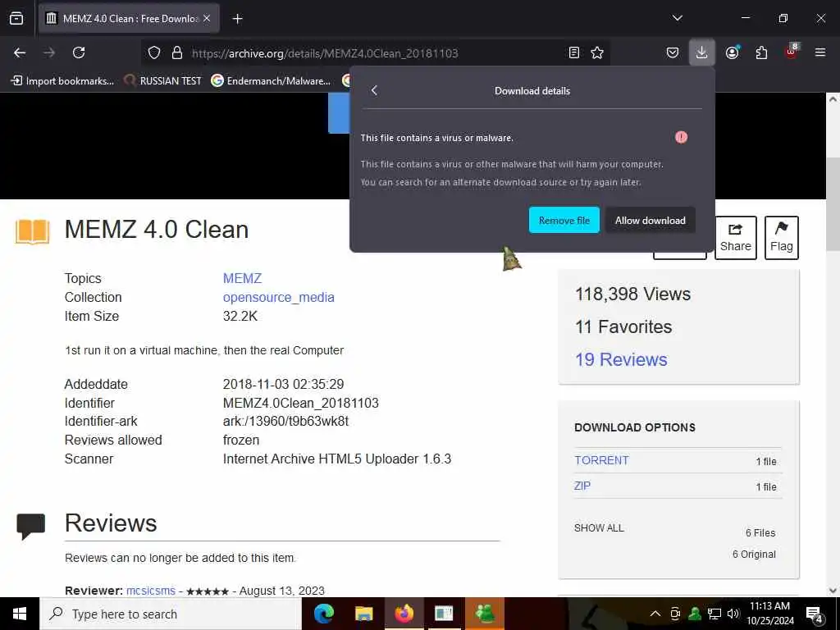The height and width of the screenshot is (630, 840).
Task: Open notification center with 4 notifications
Action: [x=815, y=614]
